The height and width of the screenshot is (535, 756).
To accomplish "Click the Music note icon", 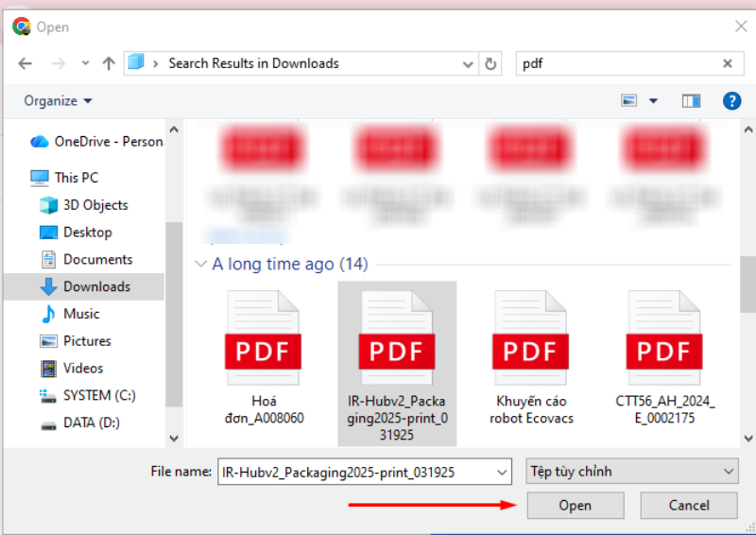I will point(48,314).
